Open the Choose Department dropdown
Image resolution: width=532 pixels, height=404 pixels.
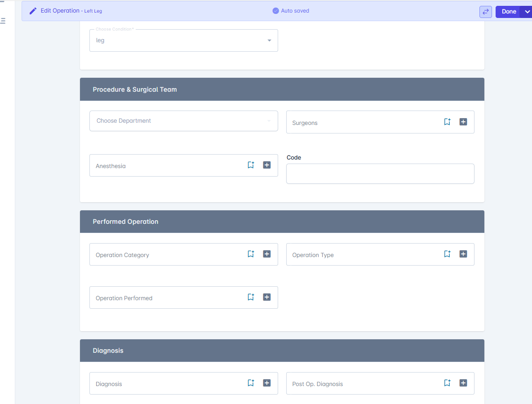coord(184,121)
